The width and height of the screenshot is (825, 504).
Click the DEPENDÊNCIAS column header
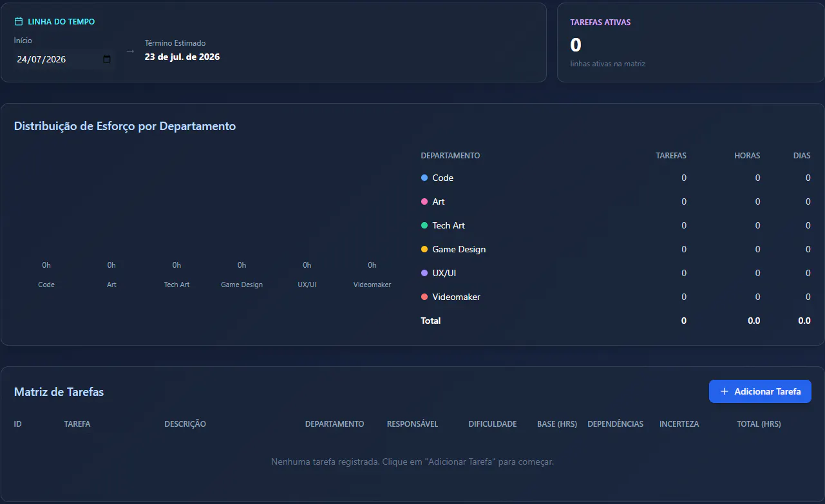[616, 424]
